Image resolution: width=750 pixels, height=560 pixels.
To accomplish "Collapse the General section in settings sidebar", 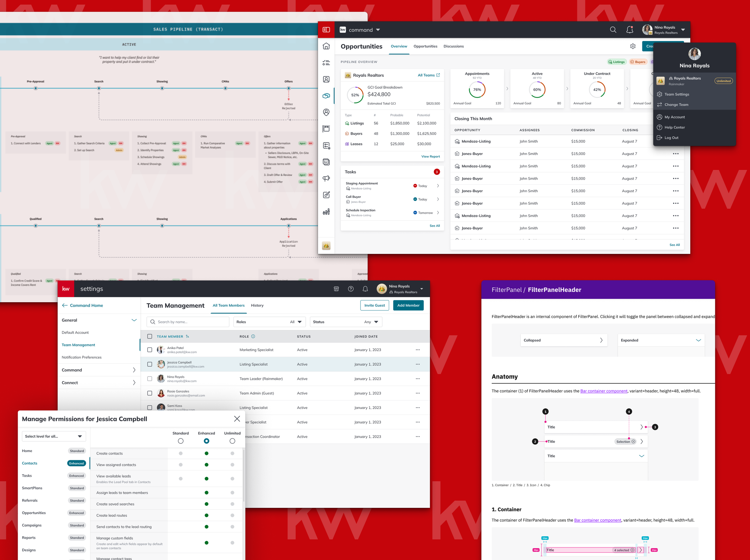I will [x=134, y=320].
